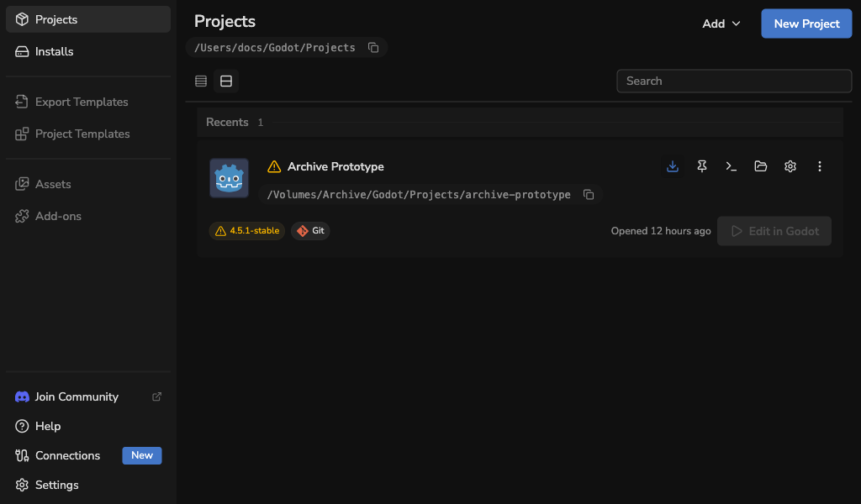Switch to card view layout
This screenshot has height=504, width=861.
coord(226,81)
